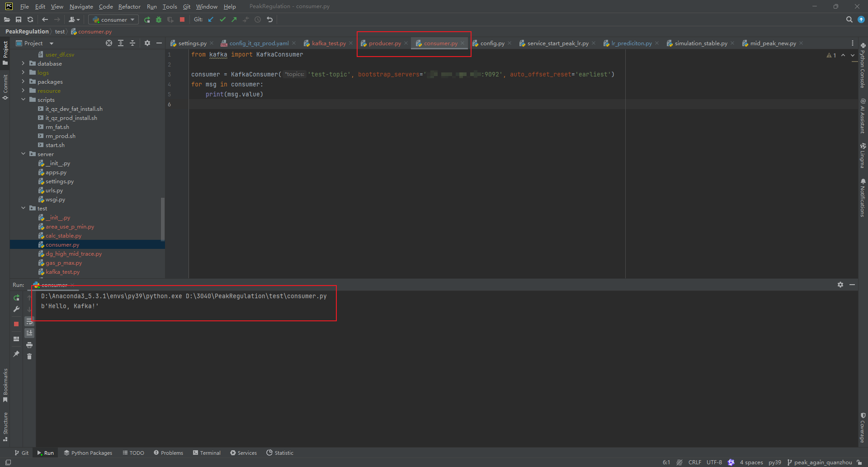The width and height of the screenshot is (868, 467).
Task: Commit changes with the Git checkmark icon
Action: point(222,19)
